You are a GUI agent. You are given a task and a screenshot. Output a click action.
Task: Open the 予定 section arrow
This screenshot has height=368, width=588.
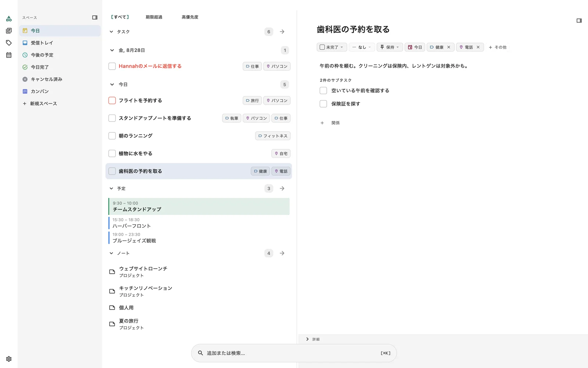coord(282,188)
